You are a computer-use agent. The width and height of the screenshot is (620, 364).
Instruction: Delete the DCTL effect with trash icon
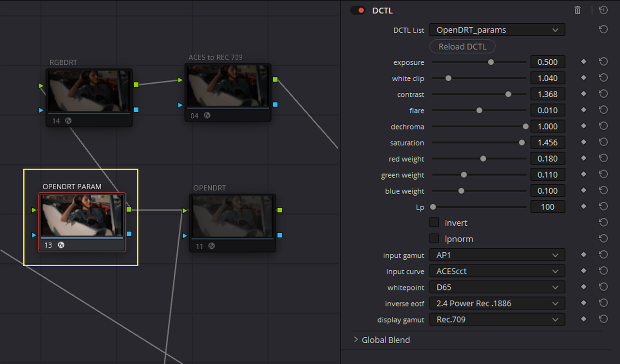(577, 10)
